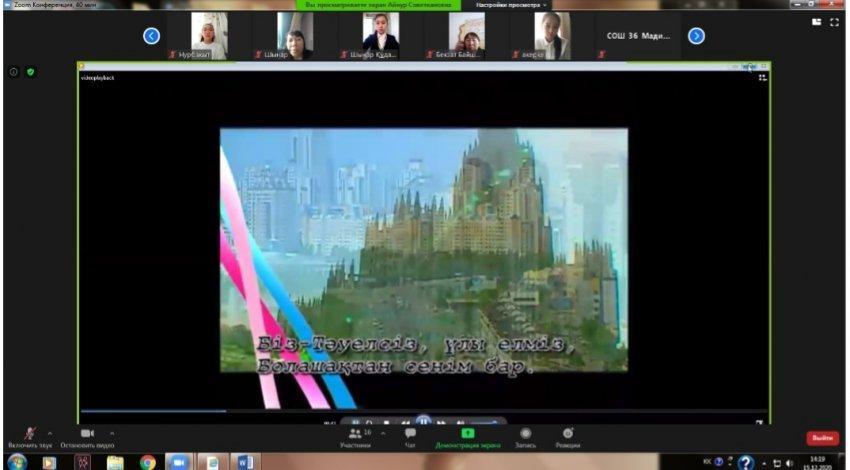Click expand icon in shared video corner
The width and height of the screenshot is (850, 470).
click(762, 78)
